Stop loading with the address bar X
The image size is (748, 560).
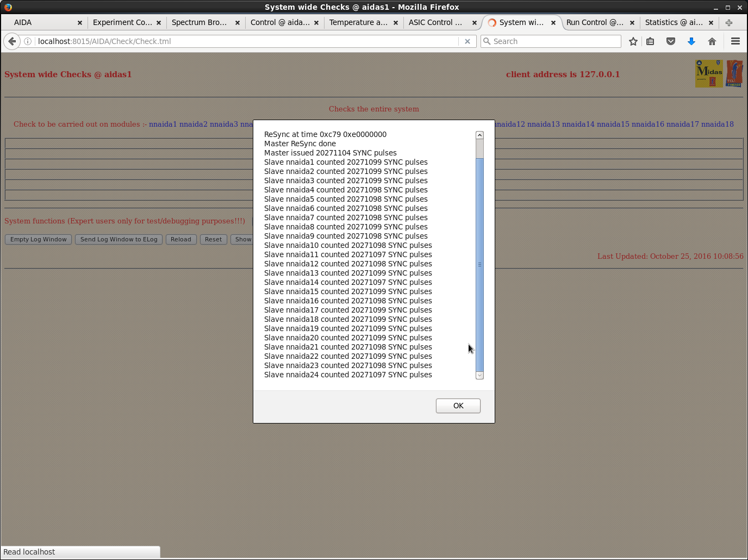[467, 41]
